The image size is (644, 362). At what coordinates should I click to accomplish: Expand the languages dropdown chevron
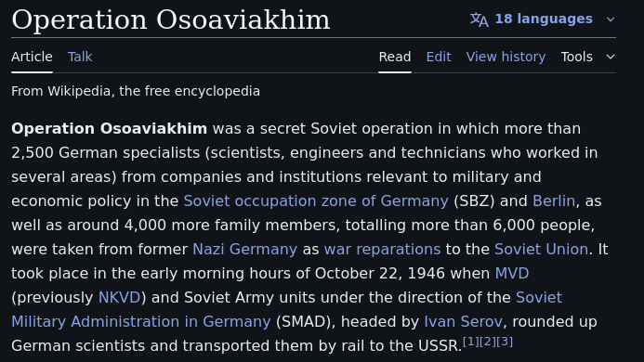pos(611,19)
